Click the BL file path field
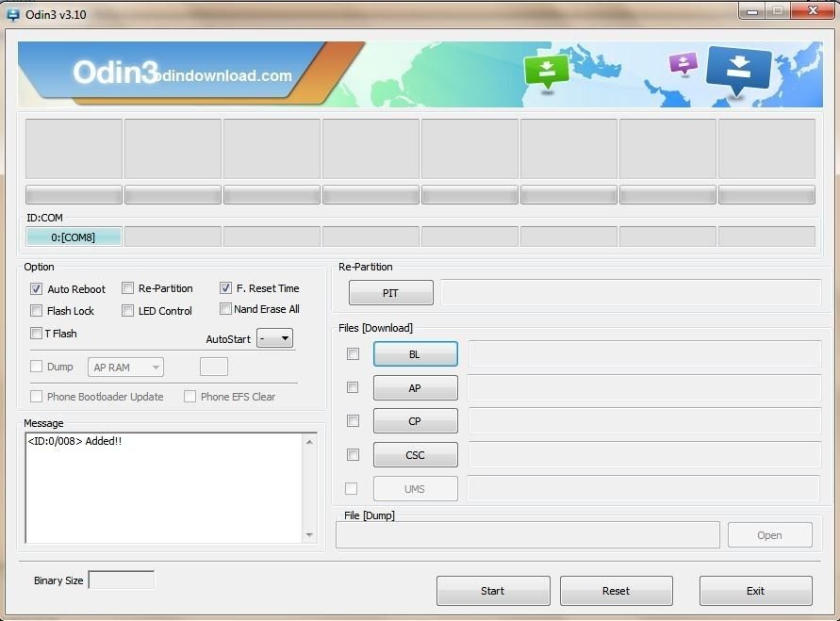The width and height of the screenshot is (840, 621). tap(645, 353)
